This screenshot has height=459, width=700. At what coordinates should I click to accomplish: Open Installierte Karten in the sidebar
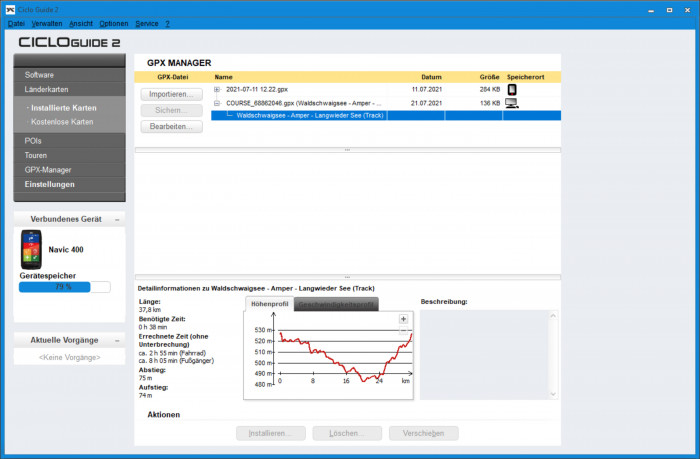[63, 107]
